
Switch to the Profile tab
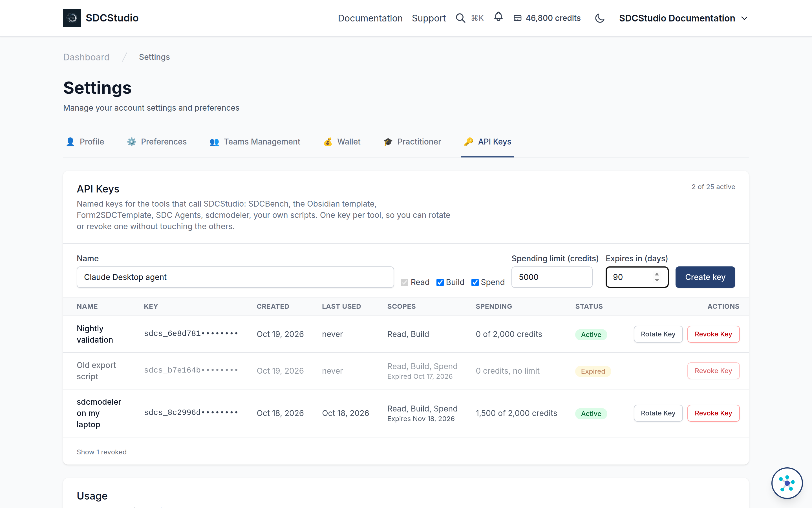click(85, 142)
